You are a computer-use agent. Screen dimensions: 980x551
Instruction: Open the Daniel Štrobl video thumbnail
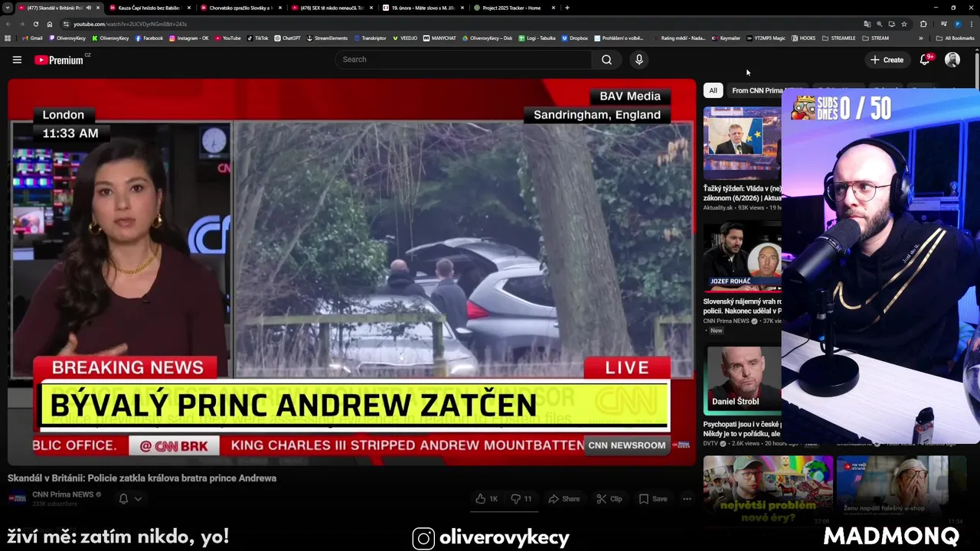[742, 380]
